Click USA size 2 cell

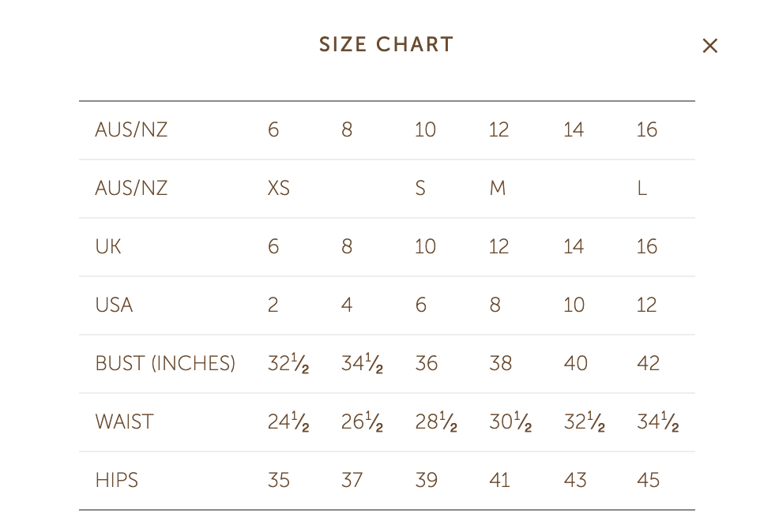pos(273,305)
